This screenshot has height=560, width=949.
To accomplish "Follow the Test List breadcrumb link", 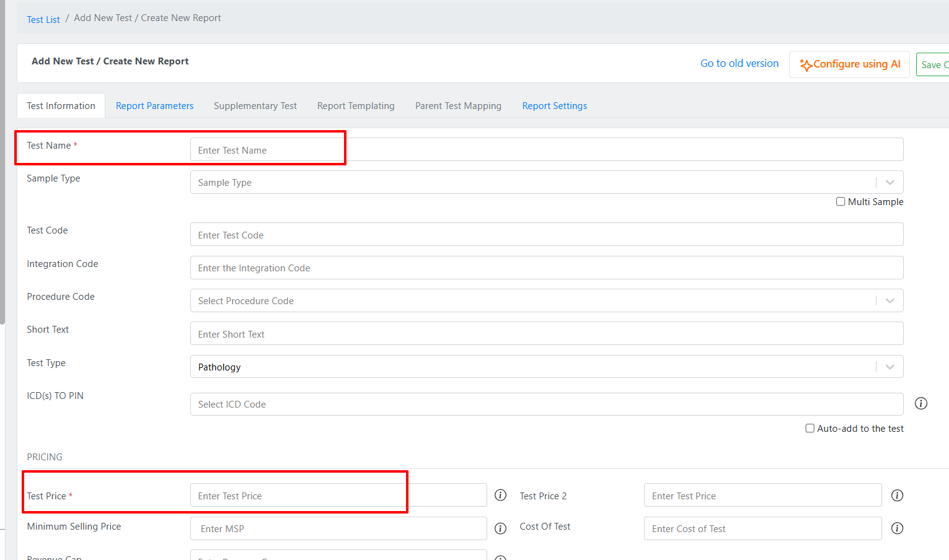I will [43, 20].
